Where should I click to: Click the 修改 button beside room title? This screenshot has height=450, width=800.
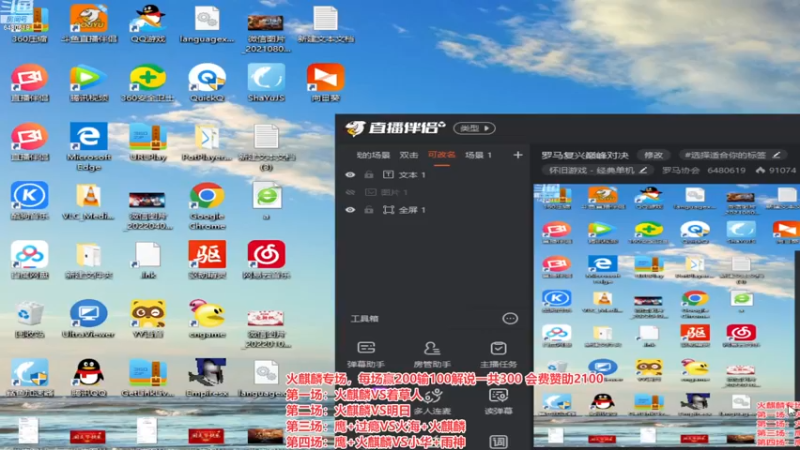pyautogui.click(x=653, y=155)
